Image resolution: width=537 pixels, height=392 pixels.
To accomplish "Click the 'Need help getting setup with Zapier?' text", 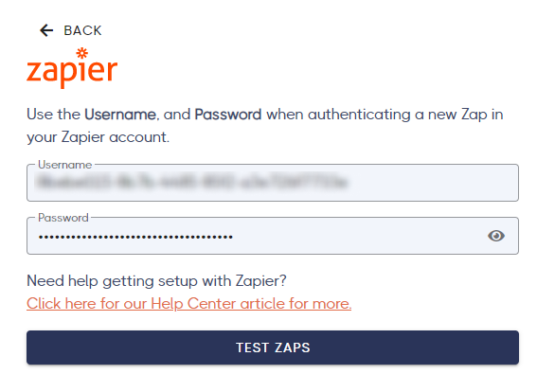I will tap(156, 281).
